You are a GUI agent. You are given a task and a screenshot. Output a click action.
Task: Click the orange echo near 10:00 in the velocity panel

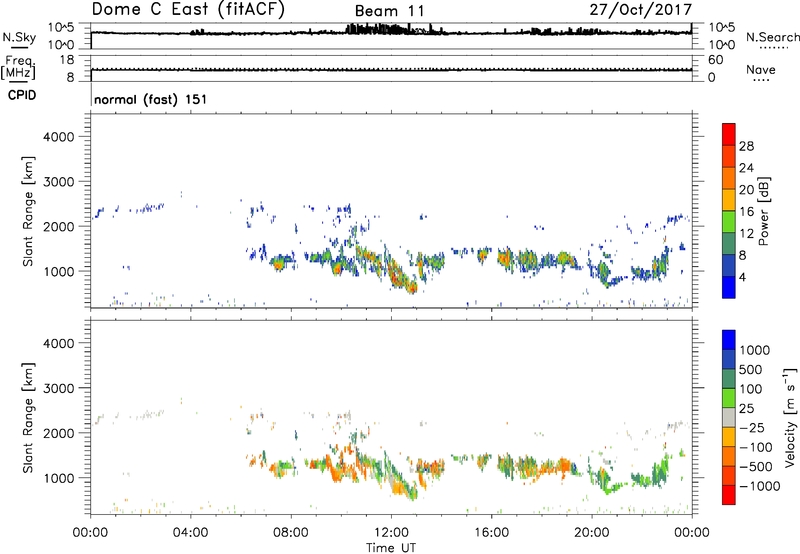337,470
